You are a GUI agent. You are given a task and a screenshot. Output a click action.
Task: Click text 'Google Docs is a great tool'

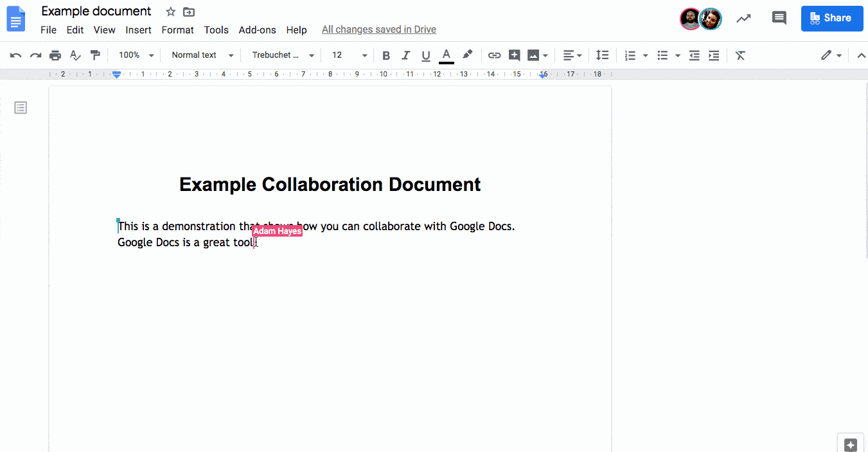click(x=186, y=242)
